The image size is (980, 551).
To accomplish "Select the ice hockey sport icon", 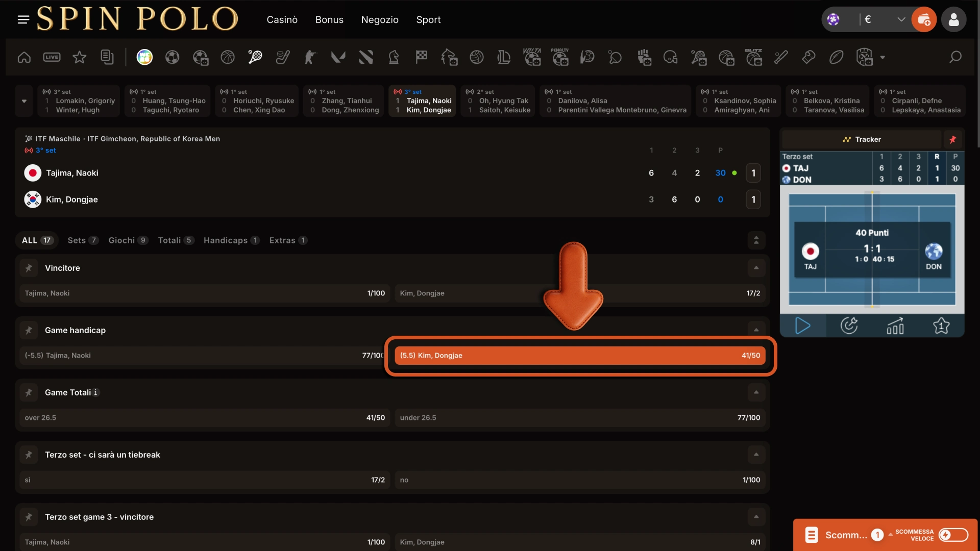I will [283, 57].
